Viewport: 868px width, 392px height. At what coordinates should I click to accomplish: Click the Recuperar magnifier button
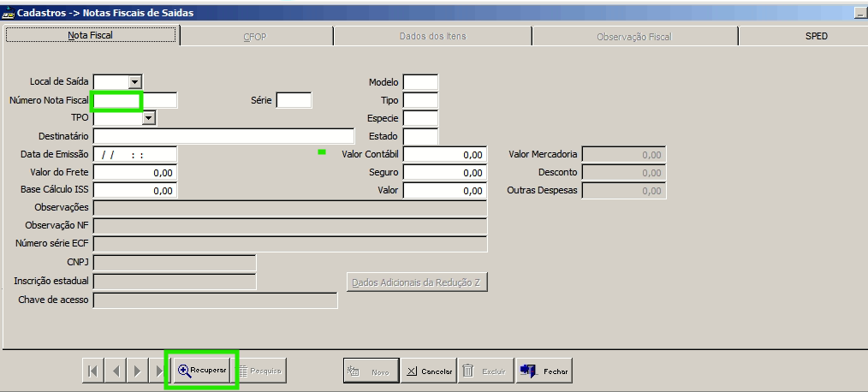[202, 371]
